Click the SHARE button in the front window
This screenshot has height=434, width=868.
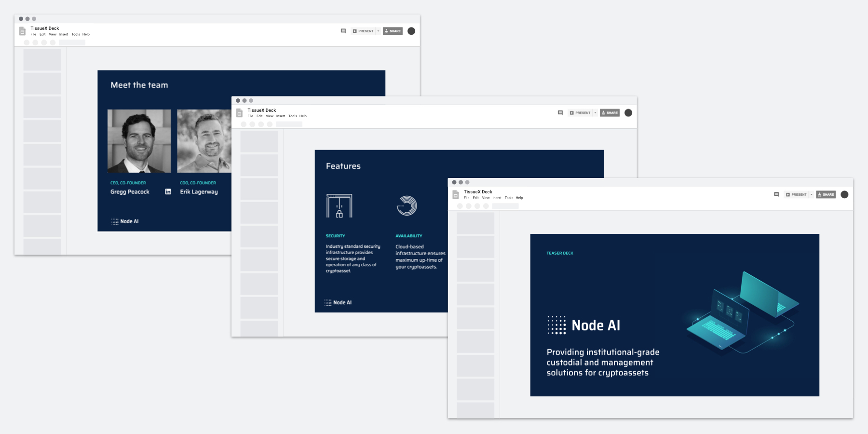click(x=826, y=194)
